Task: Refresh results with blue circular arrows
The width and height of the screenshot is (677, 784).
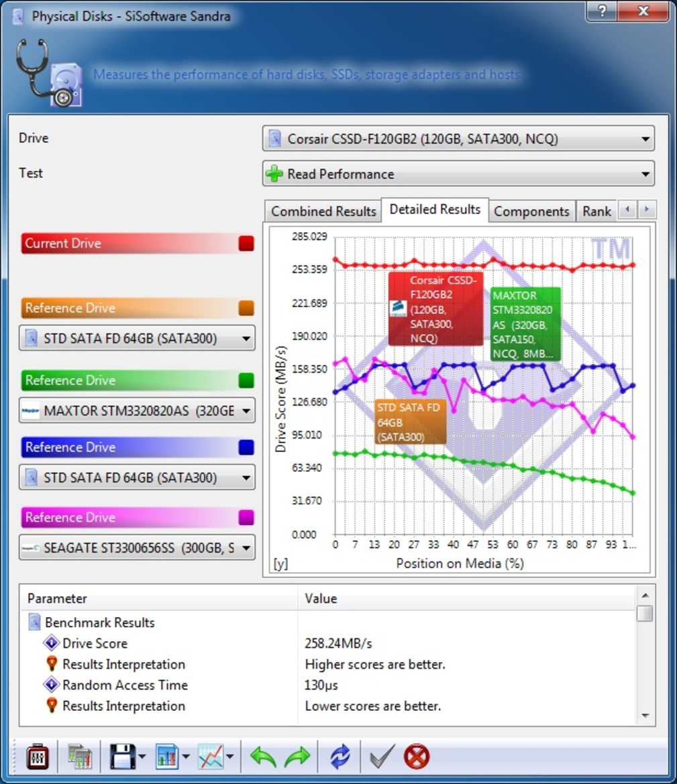Action: (x=340, y=757)
